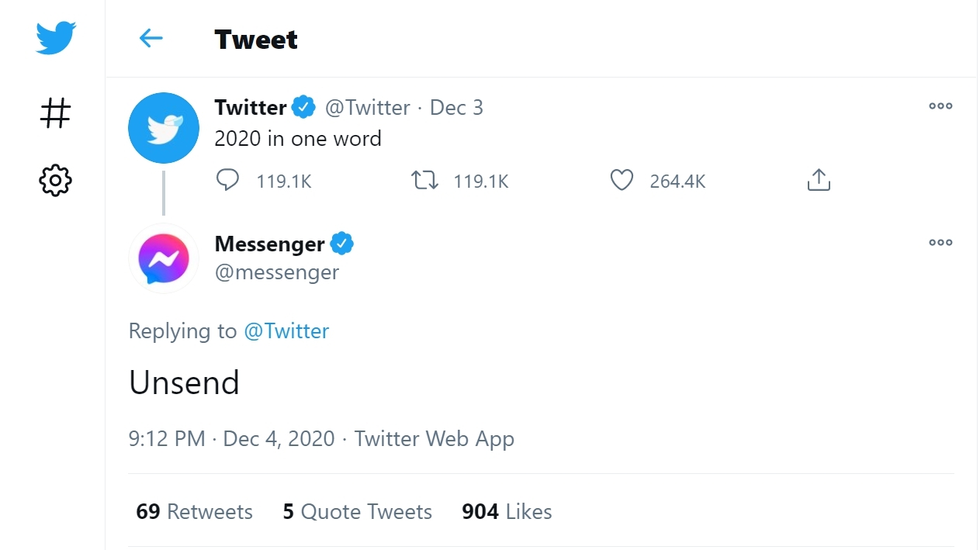Image resolution: width=980 pixels, height=550 pixels.
Task: View the 904 Likes list
Action: pos(507,512)
